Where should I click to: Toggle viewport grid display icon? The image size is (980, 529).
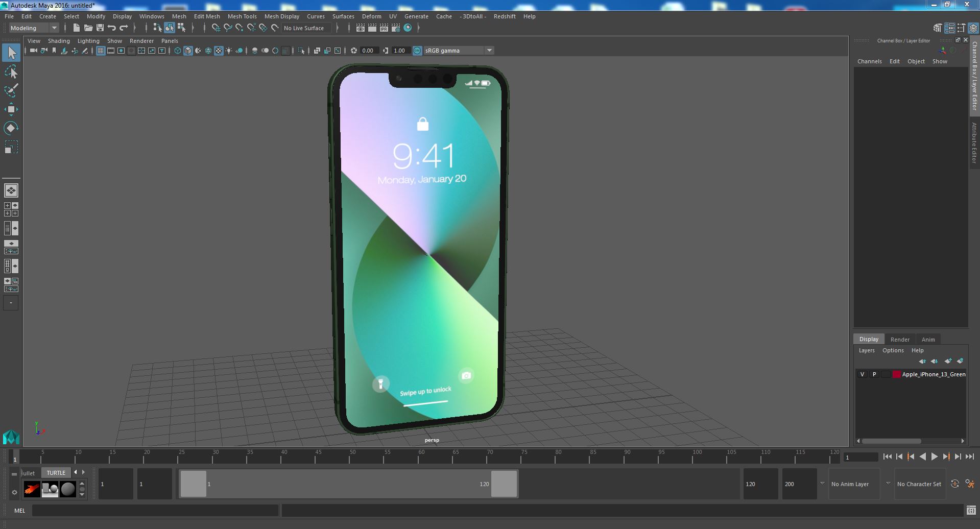tap(100, 51)
